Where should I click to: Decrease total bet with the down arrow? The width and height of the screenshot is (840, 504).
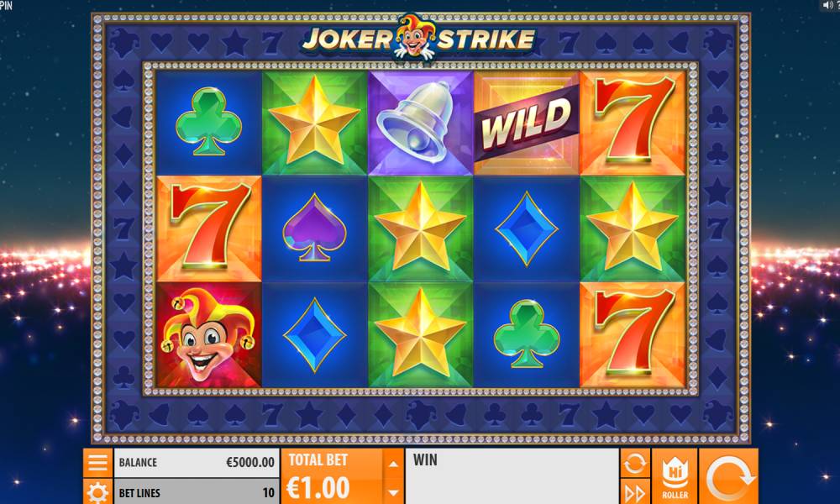(393, 491)
